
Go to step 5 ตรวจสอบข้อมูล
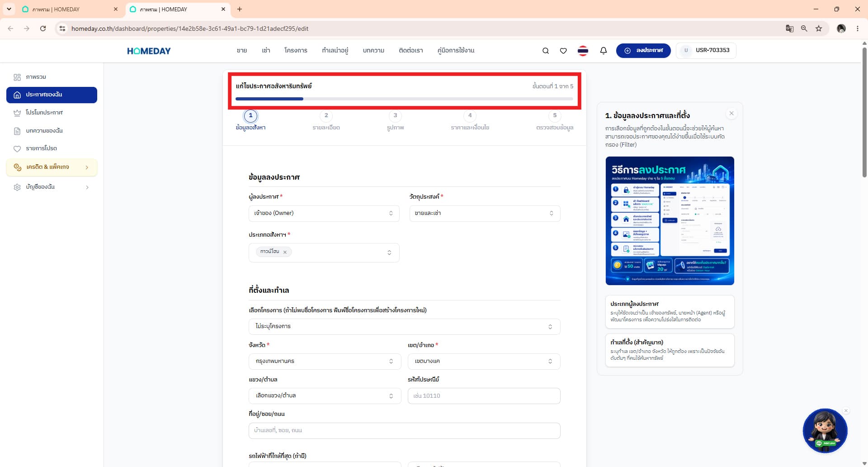pyautogui.click(x=555, y=120)
